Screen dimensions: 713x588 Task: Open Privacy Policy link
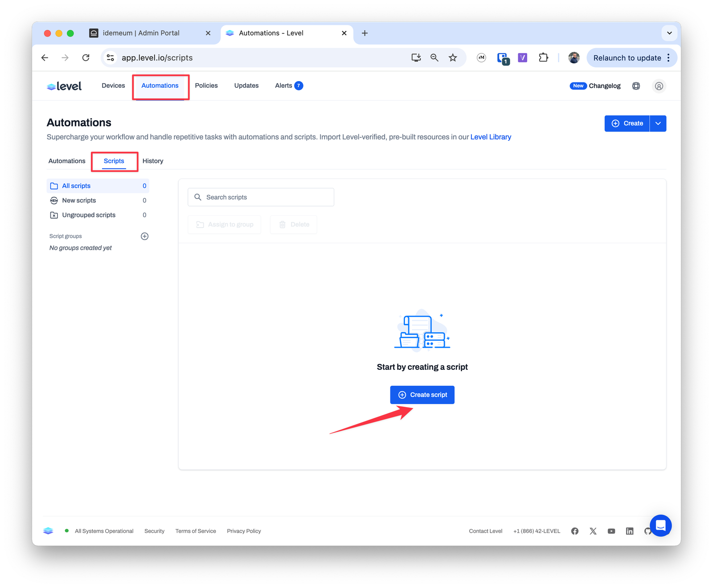pos(244,531)
